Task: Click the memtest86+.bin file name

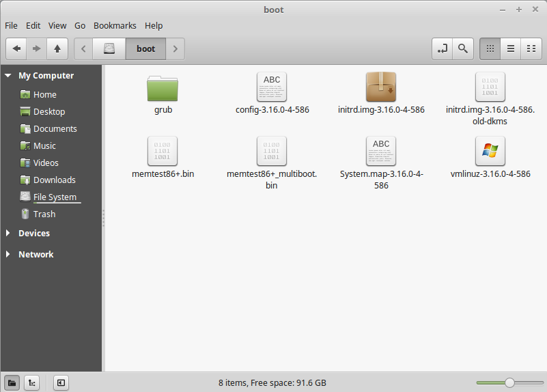Action: (163, 174)
